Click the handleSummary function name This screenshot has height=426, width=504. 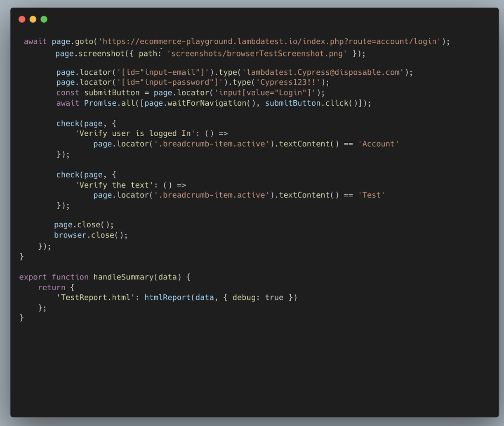point(123,277)
